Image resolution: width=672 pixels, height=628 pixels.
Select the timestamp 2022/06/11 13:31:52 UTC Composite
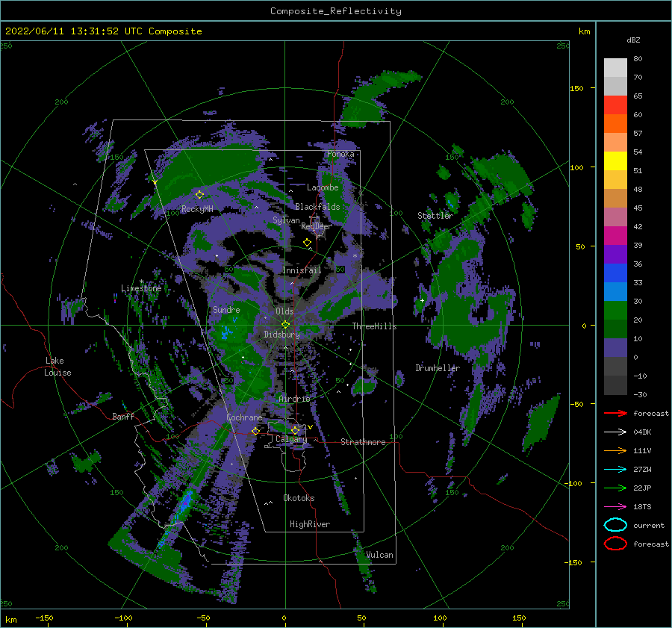coord(103,31)
